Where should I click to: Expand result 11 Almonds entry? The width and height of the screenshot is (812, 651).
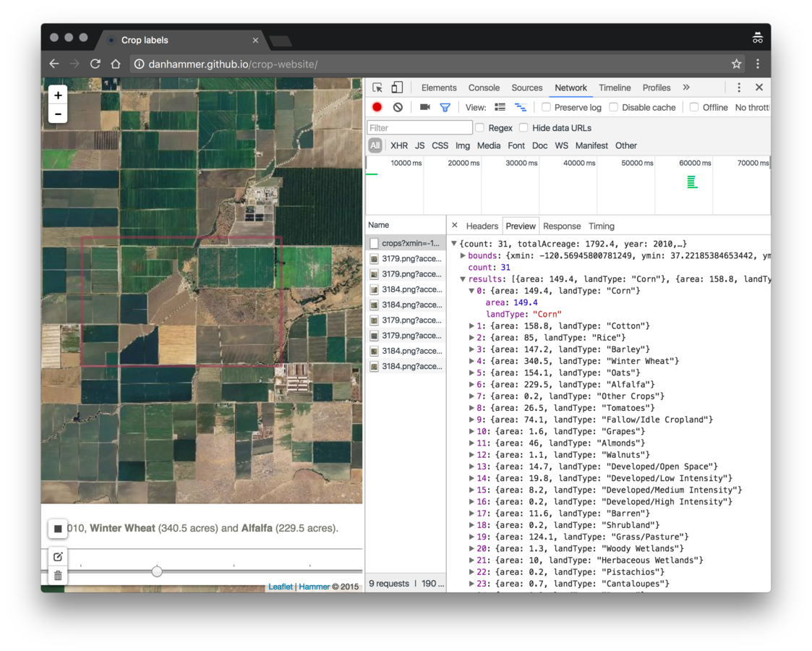tap(471, 443)
